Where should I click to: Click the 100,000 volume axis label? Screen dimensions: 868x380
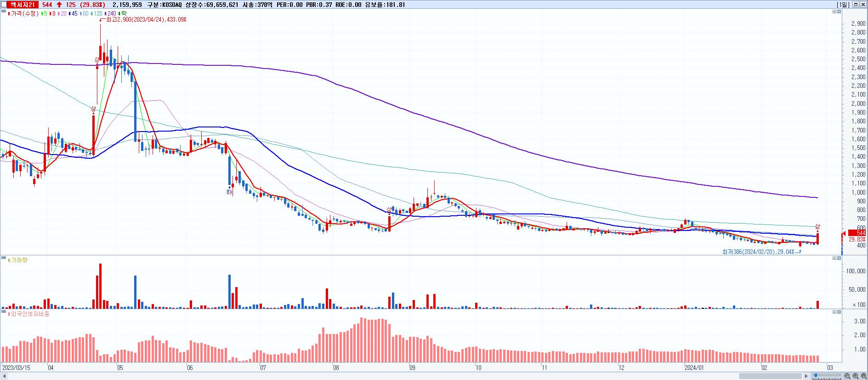(856, 271)
